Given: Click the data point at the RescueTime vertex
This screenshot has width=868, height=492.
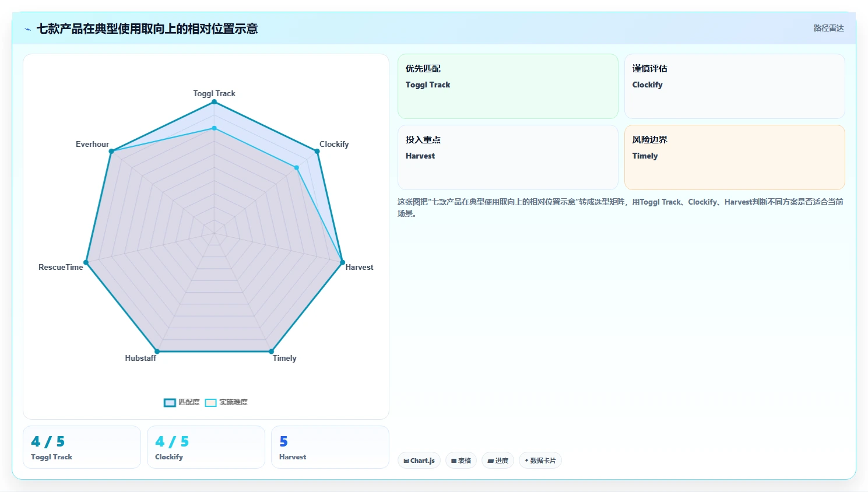Looking at the screenshot, I should 86,262.
